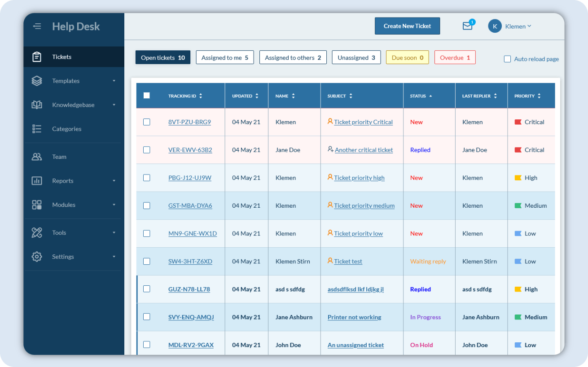Viewport: 588px width, 367px height.
Task: Click Create New Ticket button
Action: [x=408, y=26]
